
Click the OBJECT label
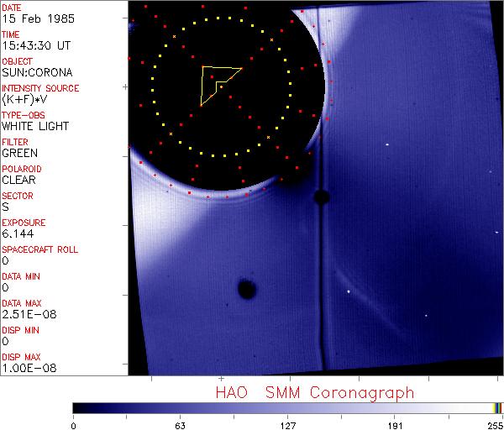tap(18, 61)
